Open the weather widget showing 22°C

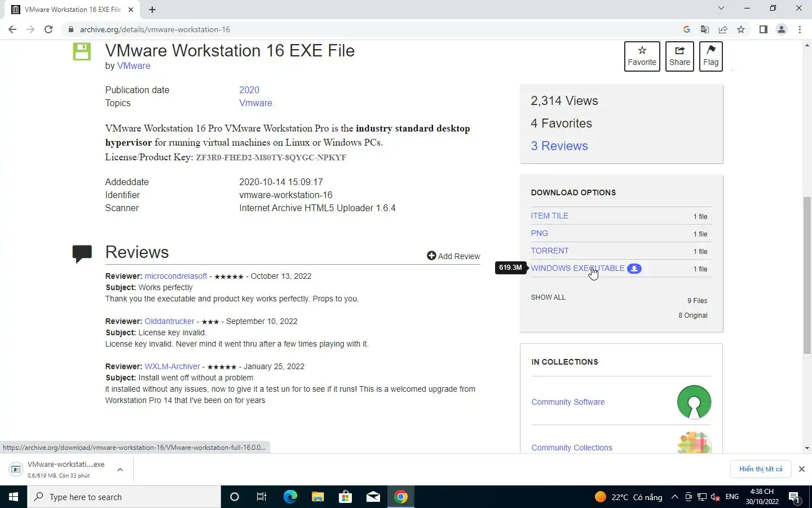(x=629, y=497)
